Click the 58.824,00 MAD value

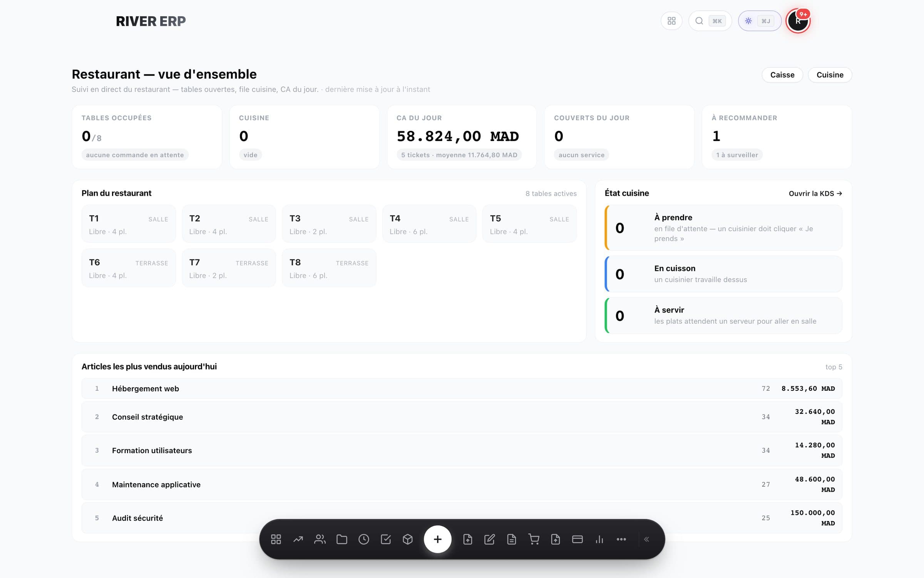458,136
